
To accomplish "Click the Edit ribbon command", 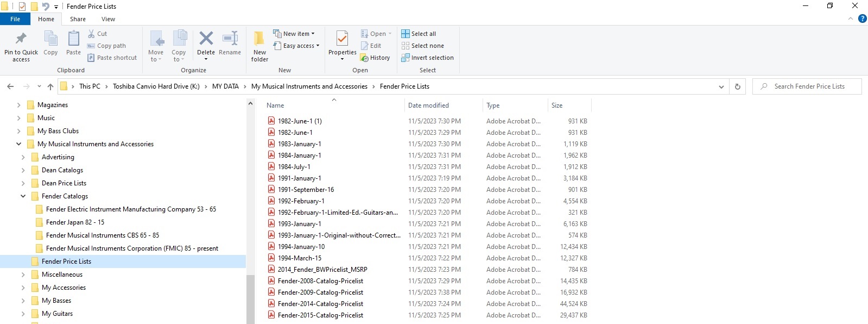I will tap(371, 46).
